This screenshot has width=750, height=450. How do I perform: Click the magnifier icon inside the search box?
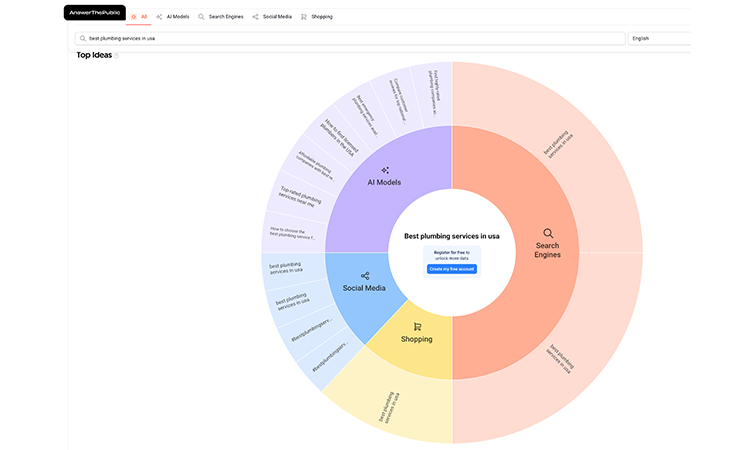coord(83,39)
